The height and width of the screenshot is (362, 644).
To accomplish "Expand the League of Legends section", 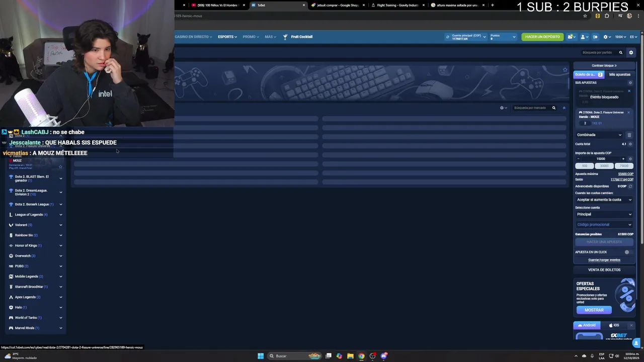I will pos(61,215).
